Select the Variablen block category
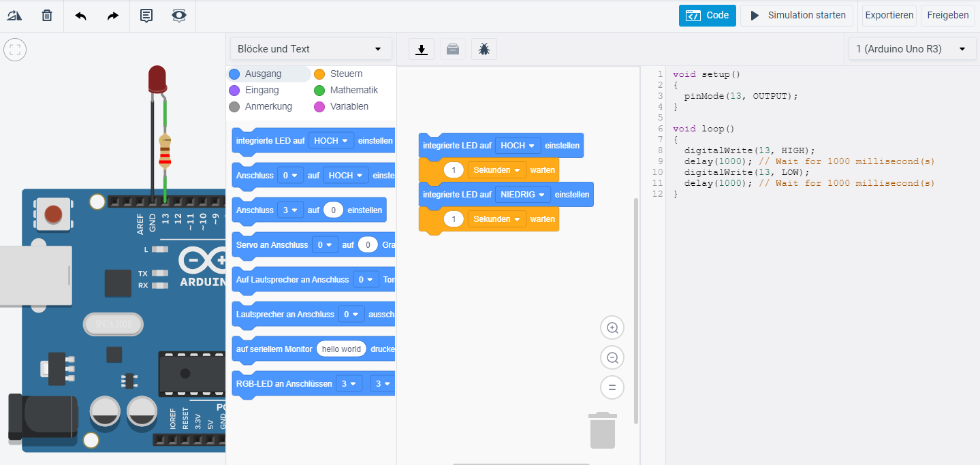980x465 pixels. 341,106
